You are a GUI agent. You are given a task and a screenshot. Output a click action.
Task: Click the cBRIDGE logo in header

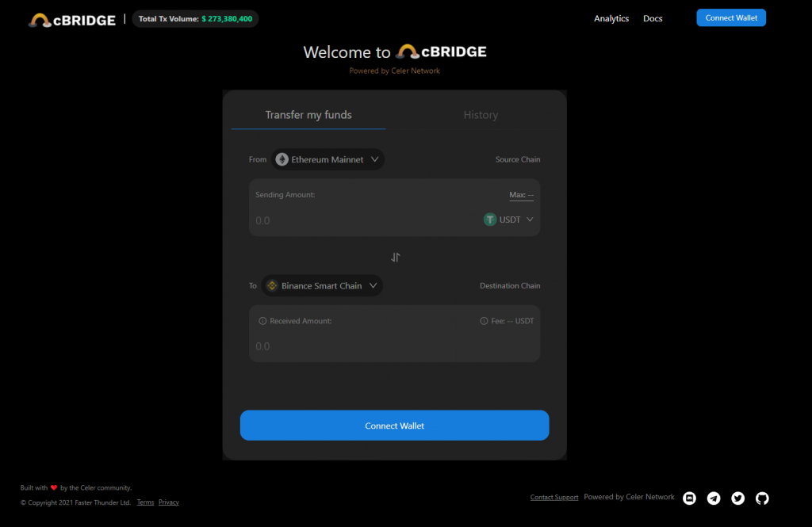(72, 20)
